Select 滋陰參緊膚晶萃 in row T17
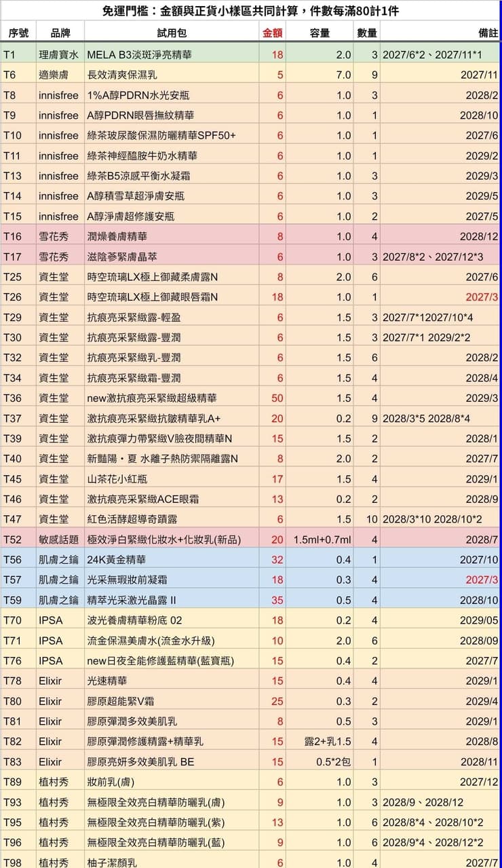502x868 pixels. pyautogui.click(x=172, y=257)
